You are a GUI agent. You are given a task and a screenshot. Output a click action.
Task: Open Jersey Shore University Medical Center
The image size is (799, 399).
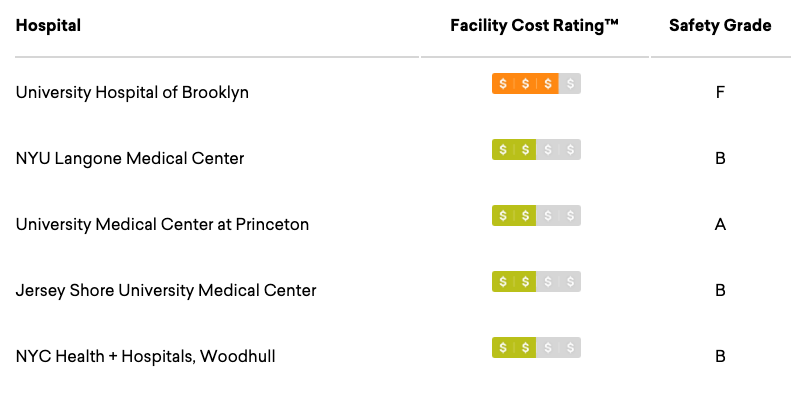pos(166,290)
